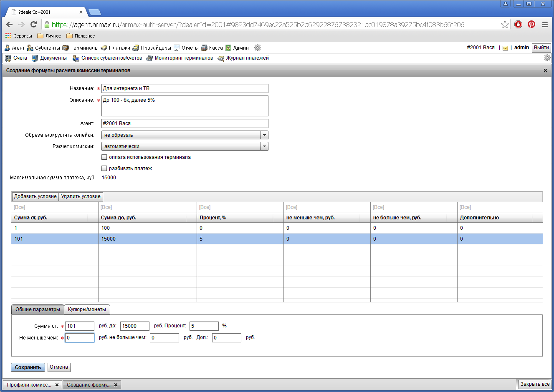This screenshot has height=392, width=554.
Task: Click the Доп. input field
Action: pos(227,338)
